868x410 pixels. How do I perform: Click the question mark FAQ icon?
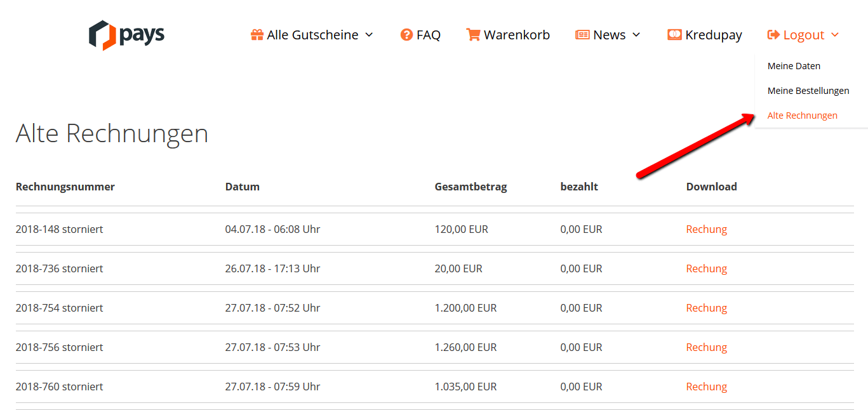tap(406, 35)
